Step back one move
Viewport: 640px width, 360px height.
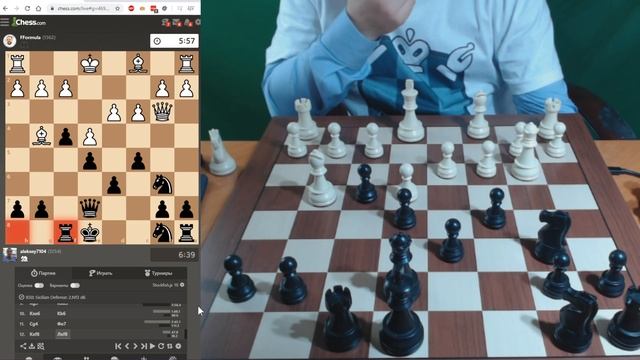[x=127, y=346]
